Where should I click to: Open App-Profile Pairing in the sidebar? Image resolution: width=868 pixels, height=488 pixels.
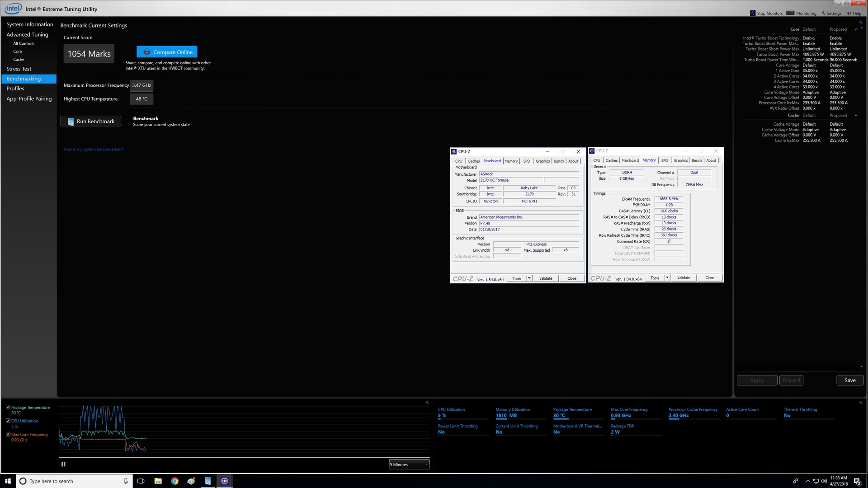[29, 99]
